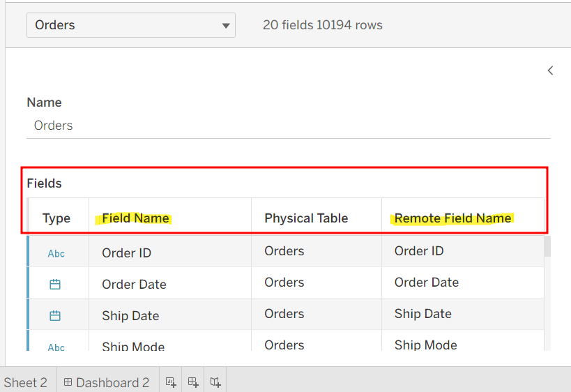The height and width of the screenshot is (392, 571).
Task: Click the 20 fields 10194 rows summary
Action: tap(323, 25)
